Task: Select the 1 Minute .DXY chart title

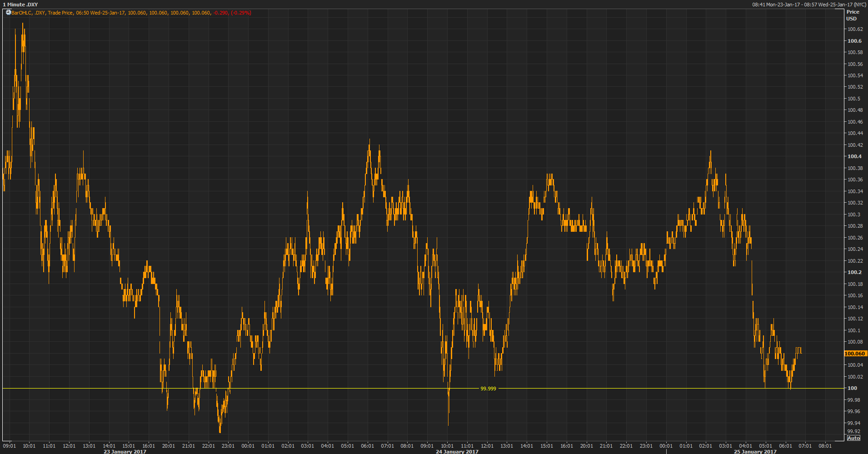Action: click(x=20, y=5)
